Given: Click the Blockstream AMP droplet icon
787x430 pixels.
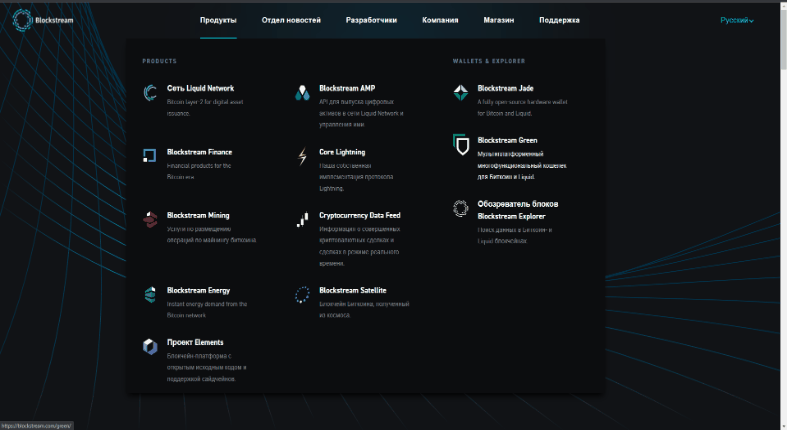Looking at the screenshot, I should [302, 93].
